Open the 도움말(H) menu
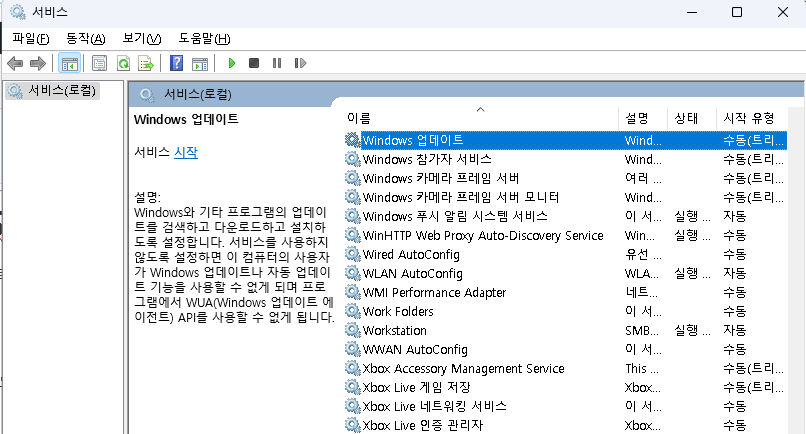Screen dimensions: 806x434 point(204,39)
